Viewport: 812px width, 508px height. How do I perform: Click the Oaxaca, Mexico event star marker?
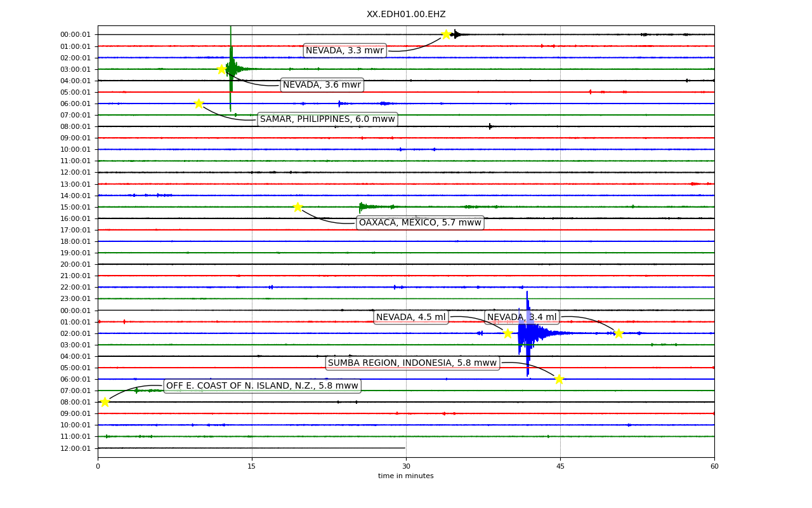(298, 207)
